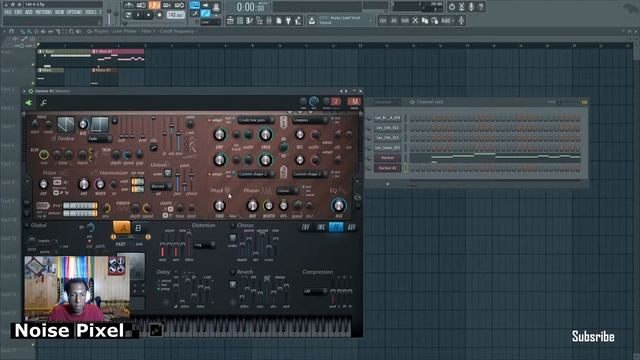Click the document-shaped toolbar icon
The width and height of the screenshot is (640, 360).
click(x=279, y=20)
